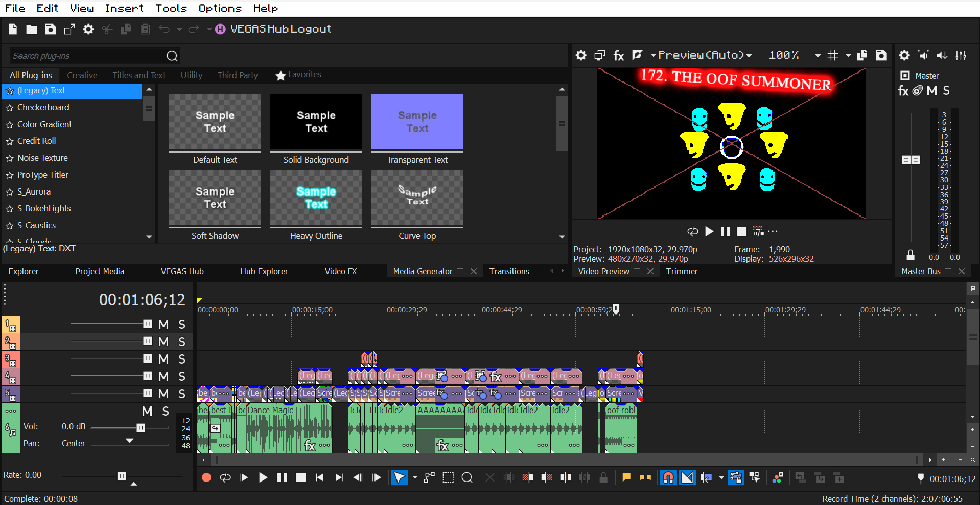This screenshot has width=980, height=505.
Task: Solo track 2
Action: coord(182,342)
